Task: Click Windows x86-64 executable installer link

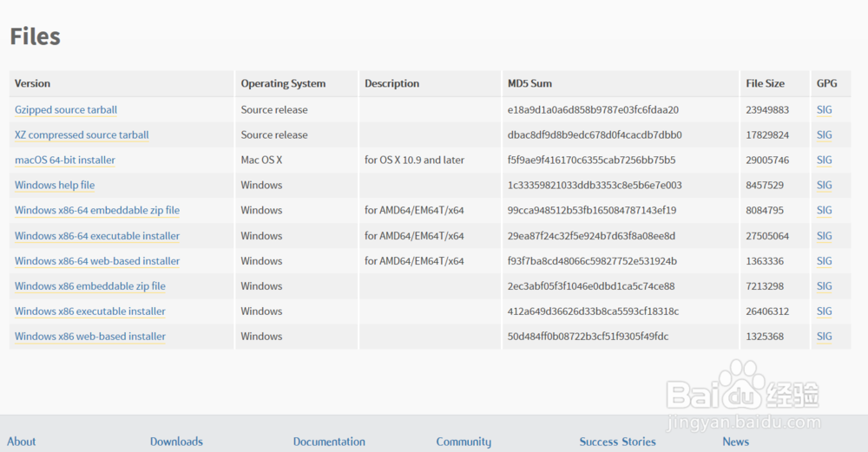Action: pos(97,236)
